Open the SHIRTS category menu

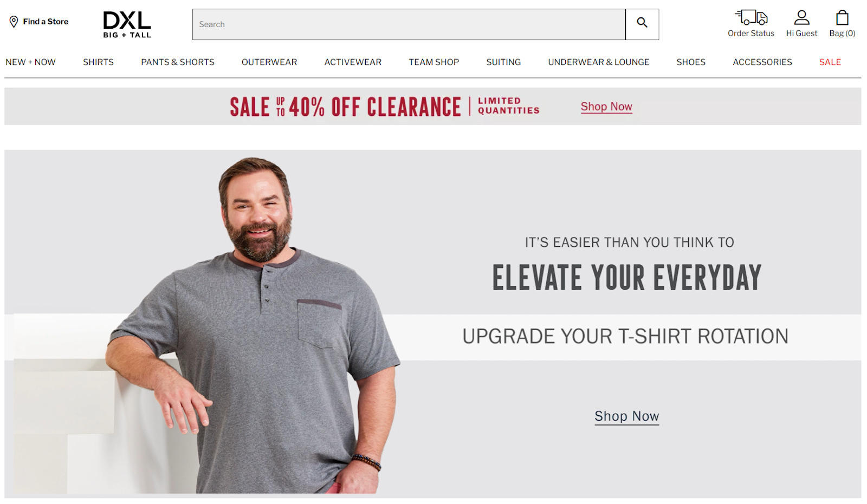pos(98,62)
